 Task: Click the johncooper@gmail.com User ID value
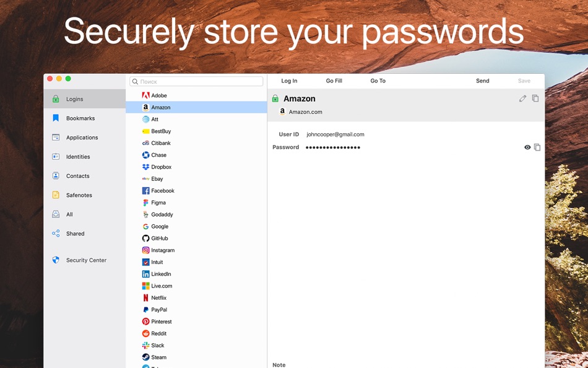(335, 134)
